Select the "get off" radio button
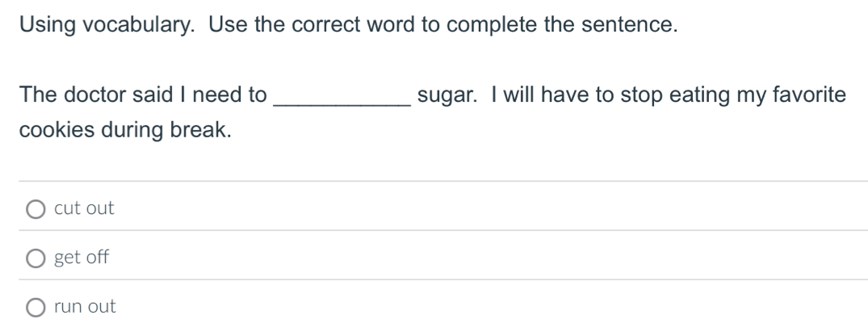Image resolution: width=868 pixels, height=336 pixels. pyautogui.click(x=36, y=258)
